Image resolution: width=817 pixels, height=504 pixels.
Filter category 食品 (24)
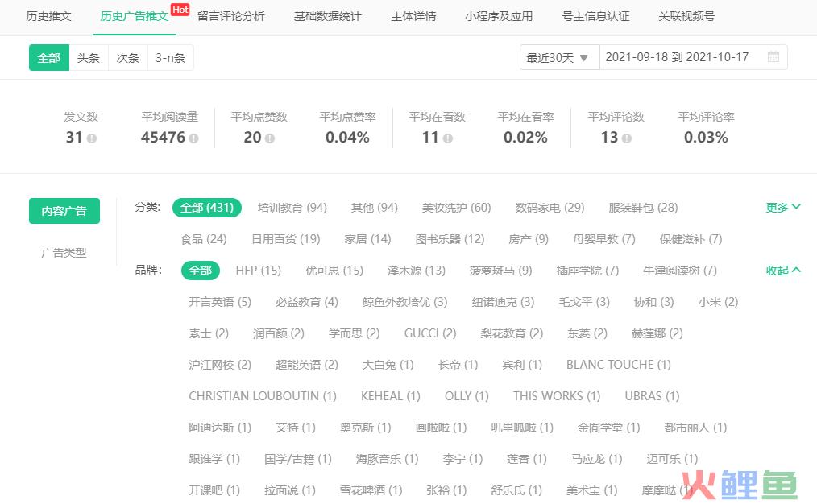point(204,239)
